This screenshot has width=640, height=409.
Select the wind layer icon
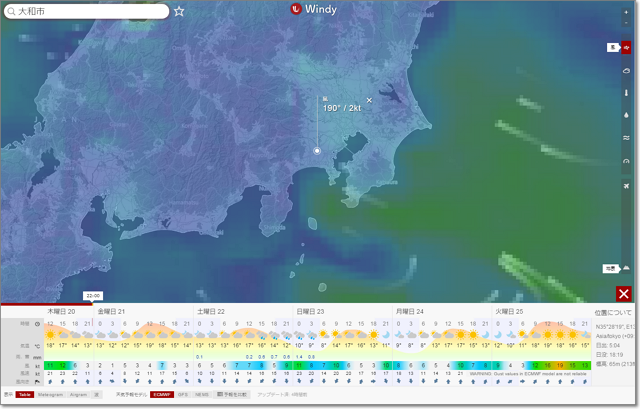tap(626, 47)
